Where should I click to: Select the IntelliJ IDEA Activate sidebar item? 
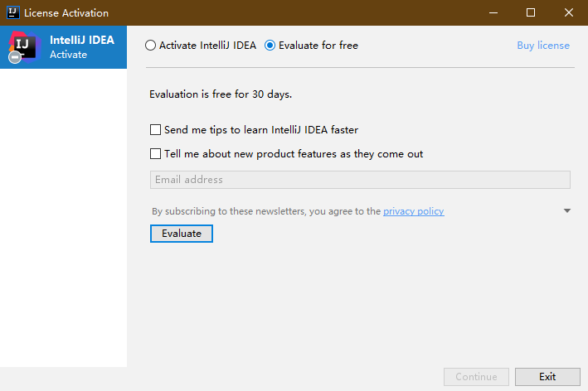tap(63, 47)
